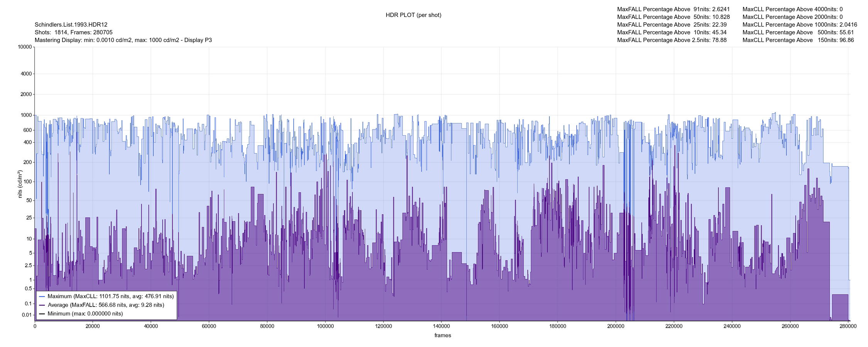Click MaxCLL Percentage Above 4000nits value
Image resolution: width=868 pixels, height=347 pixels.
[x=841, y=9]
